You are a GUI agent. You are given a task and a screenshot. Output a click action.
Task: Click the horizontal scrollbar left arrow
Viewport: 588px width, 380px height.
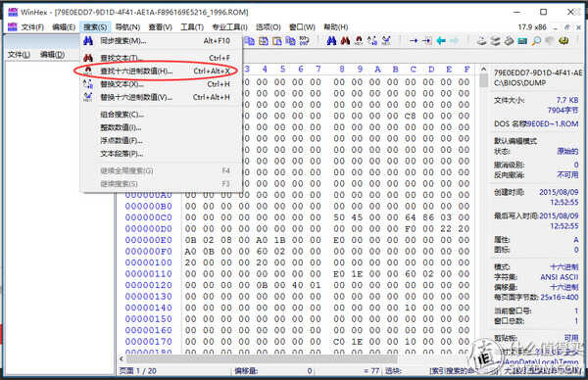click(x=122, y=358)
